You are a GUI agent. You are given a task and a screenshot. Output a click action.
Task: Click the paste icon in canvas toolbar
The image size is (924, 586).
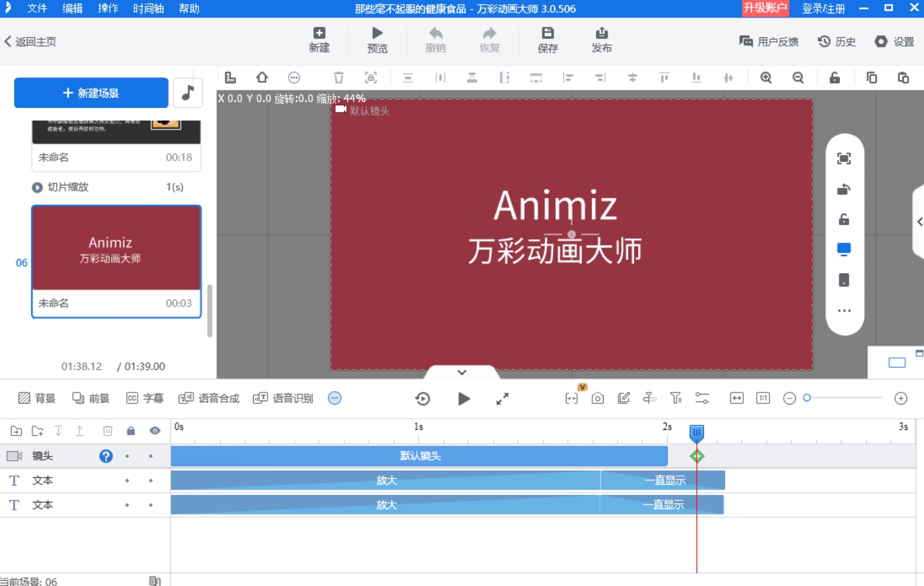(x=903, y=78)
